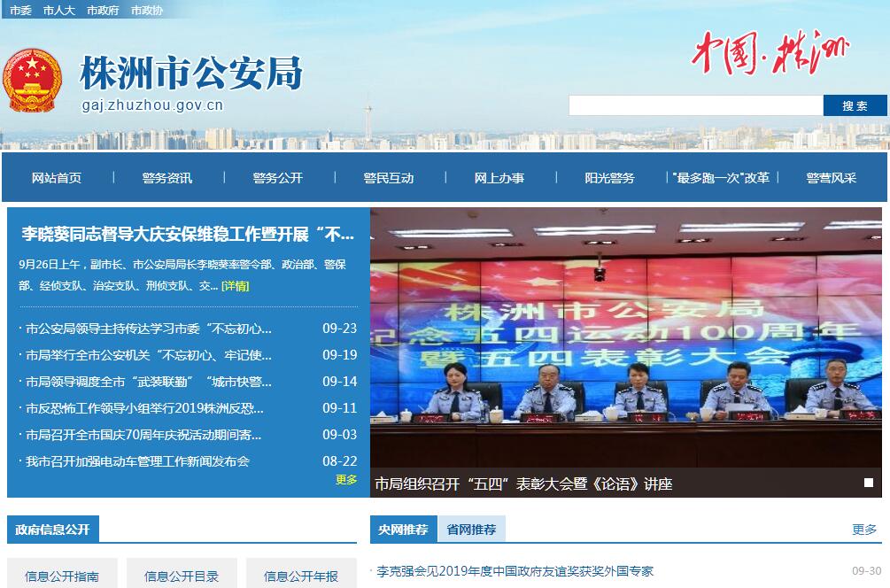
Task: Open the 网站首页 navigation menu item
Action: coord(57,178)
